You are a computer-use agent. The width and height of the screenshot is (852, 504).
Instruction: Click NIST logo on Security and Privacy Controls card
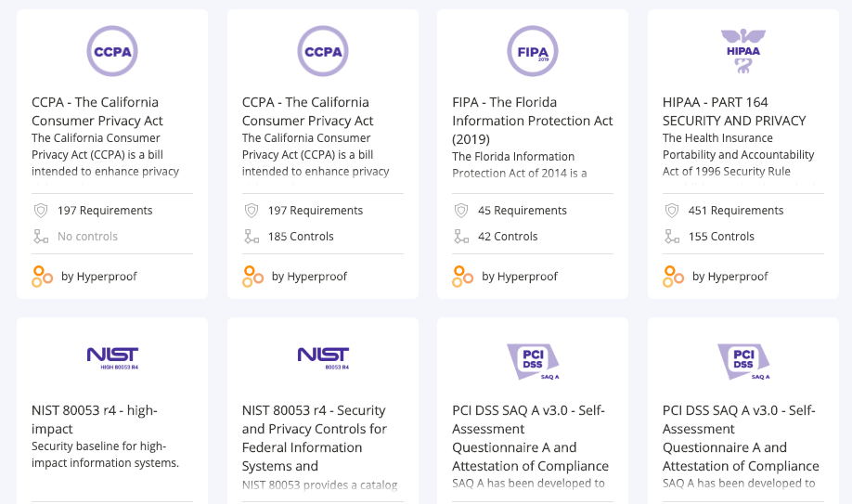tap(323, 357)
